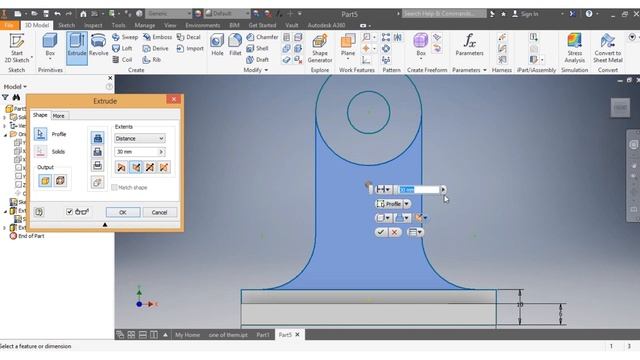Open the mini-toolbar Profile dropdown arrow
Image resolution: width=640 pixels, height=360 pixels.
pyautogui.click(x=407, y=204)
